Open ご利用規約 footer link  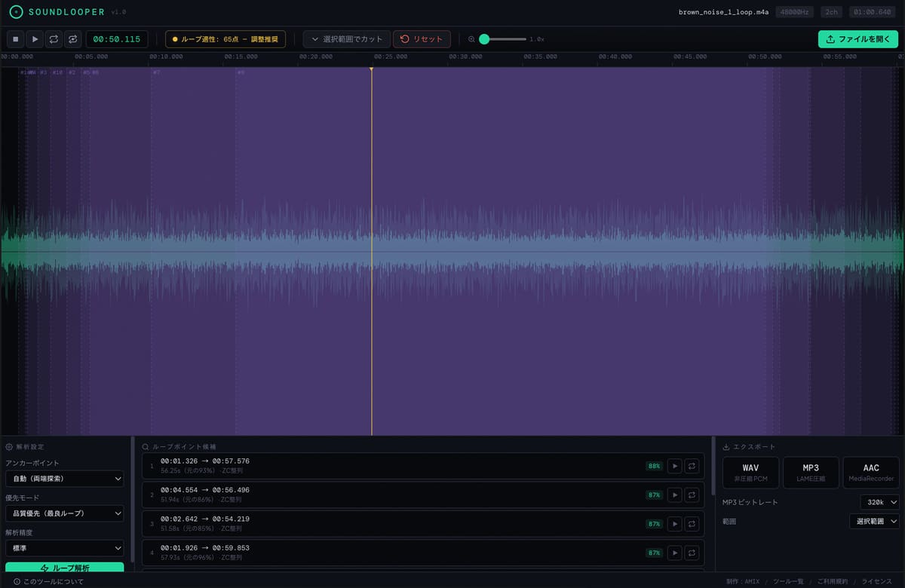pos(833,581)
